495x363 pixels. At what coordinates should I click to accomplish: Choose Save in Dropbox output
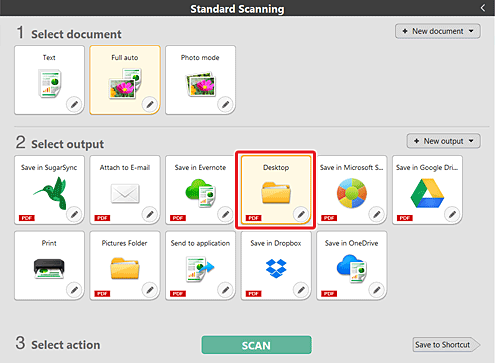tap(276, 266)
